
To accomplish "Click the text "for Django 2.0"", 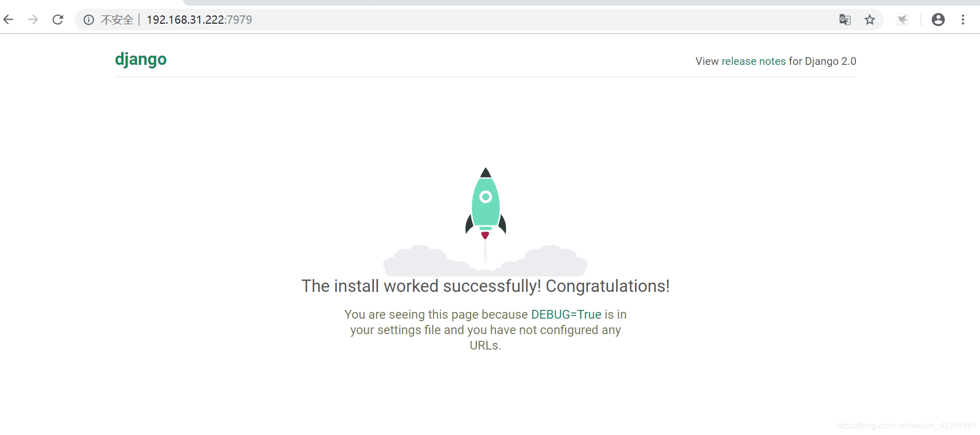I will coord(822,61).
